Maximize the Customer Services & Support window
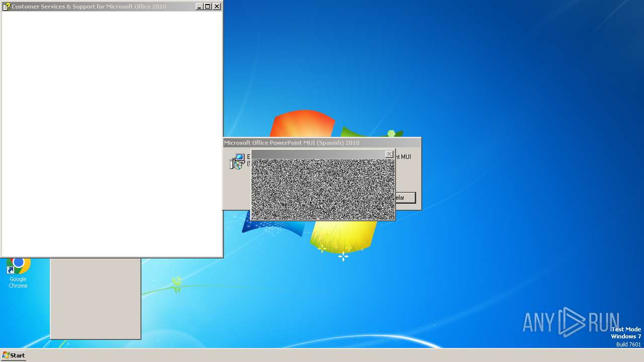The height and width of the screenshot is (362, 644). tap(208, 7)
